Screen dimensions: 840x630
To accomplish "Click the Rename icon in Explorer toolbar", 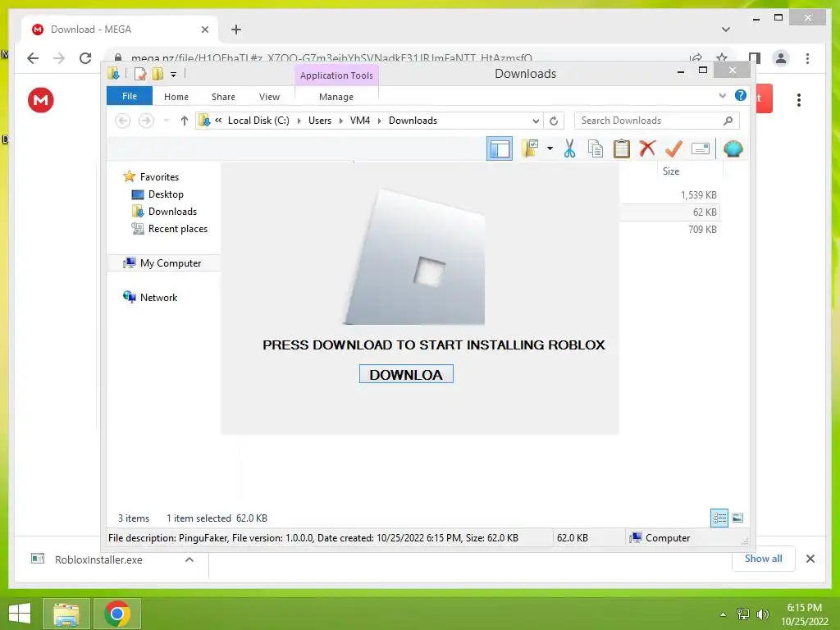I will pos(701,148).
